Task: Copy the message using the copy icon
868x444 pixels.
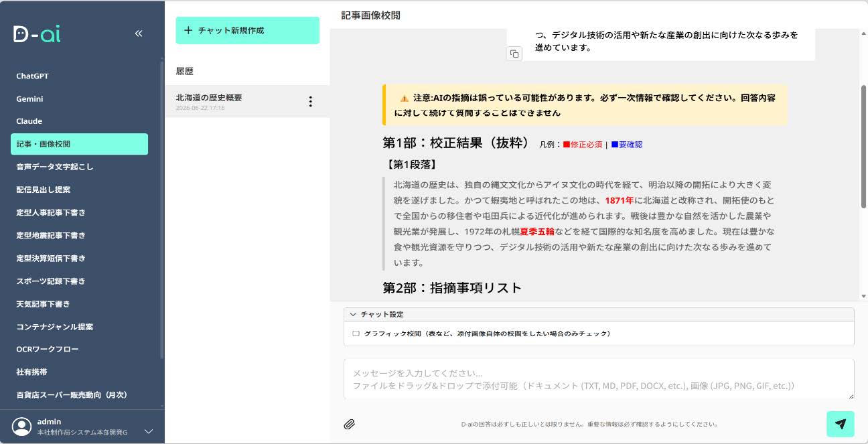Action: 514,54
